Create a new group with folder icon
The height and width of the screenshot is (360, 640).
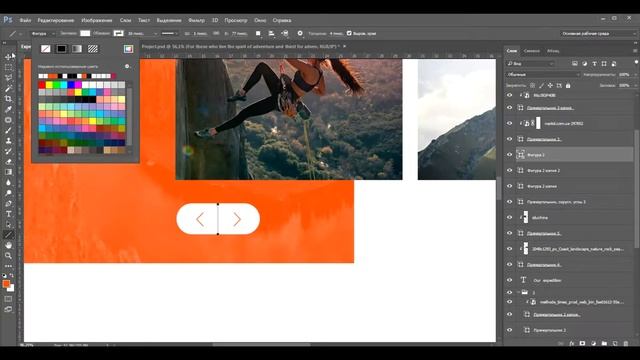pyautogui.click(x=604, y=344)
